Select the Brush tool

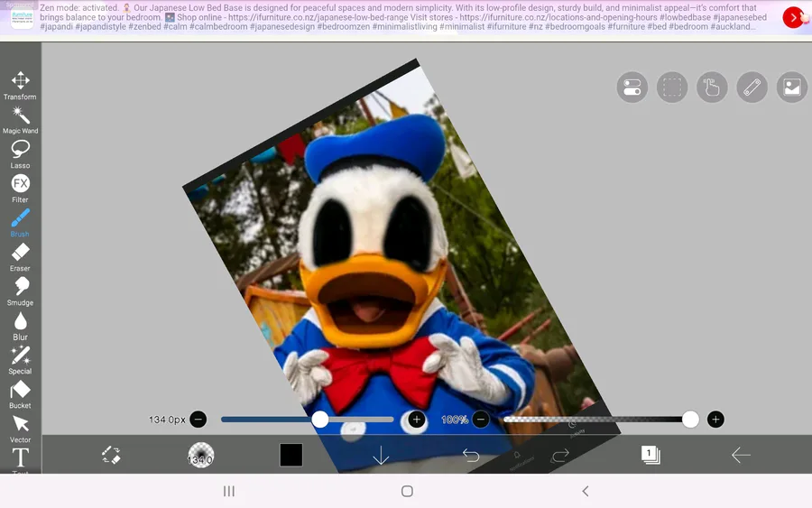[x=20, y=223]
